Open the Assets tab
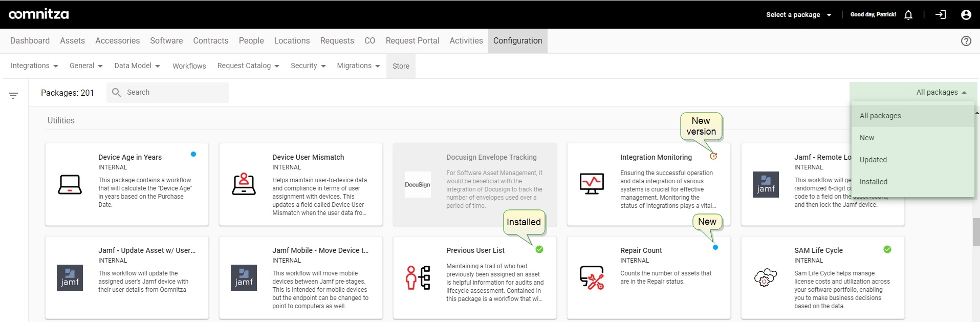980x322 pixels. coord(72,41)
